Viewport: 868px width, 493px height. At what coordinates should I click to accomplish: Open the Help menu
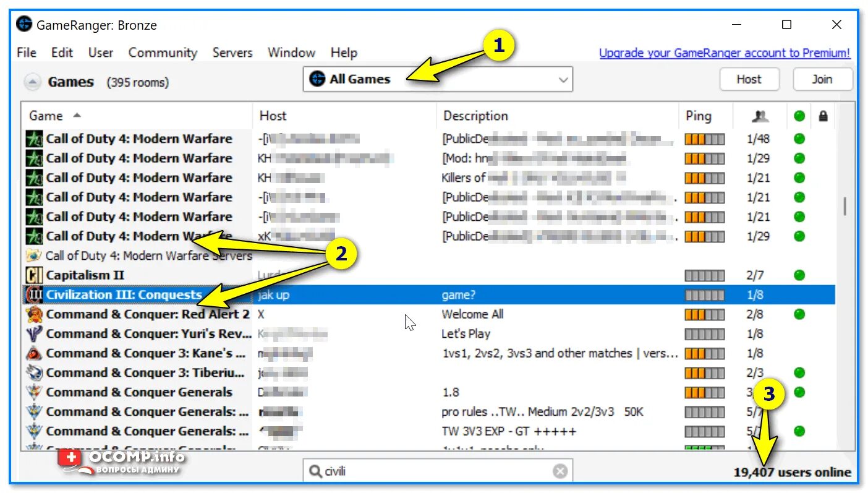click(x=344, y=53)
